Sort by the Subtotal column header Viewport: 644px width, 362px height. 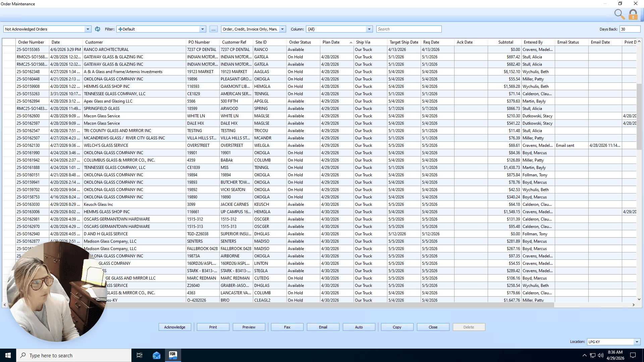504,42
